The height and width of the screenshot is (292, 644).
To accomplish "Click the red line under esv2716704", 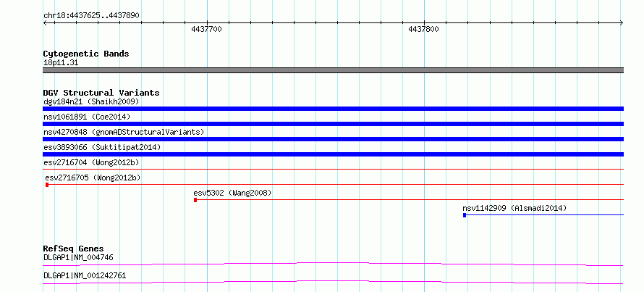I will click(333, 169).
